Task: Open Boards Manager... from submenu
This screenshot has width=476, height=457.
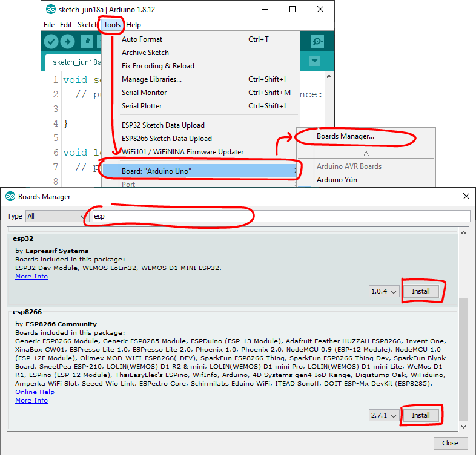Action: point(366,136)
